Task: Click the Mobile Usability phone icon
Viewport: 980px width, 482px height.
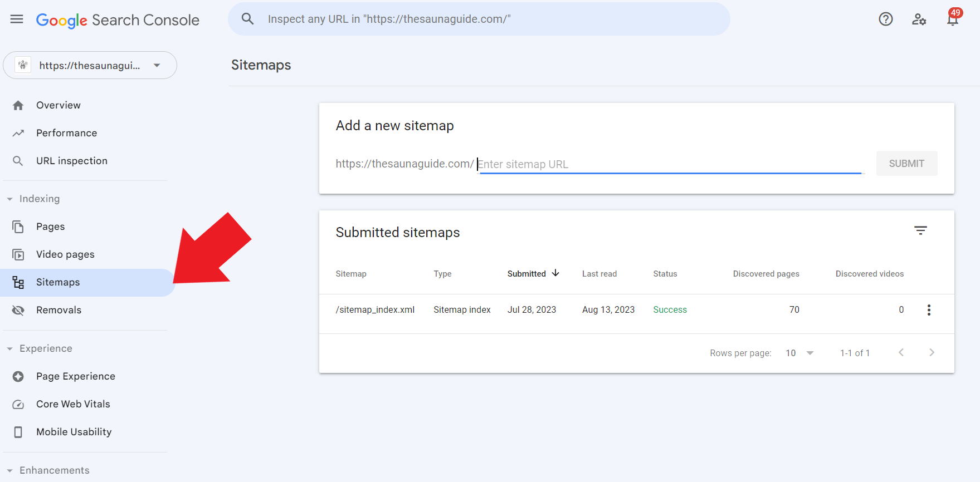Action: [18, 432]
